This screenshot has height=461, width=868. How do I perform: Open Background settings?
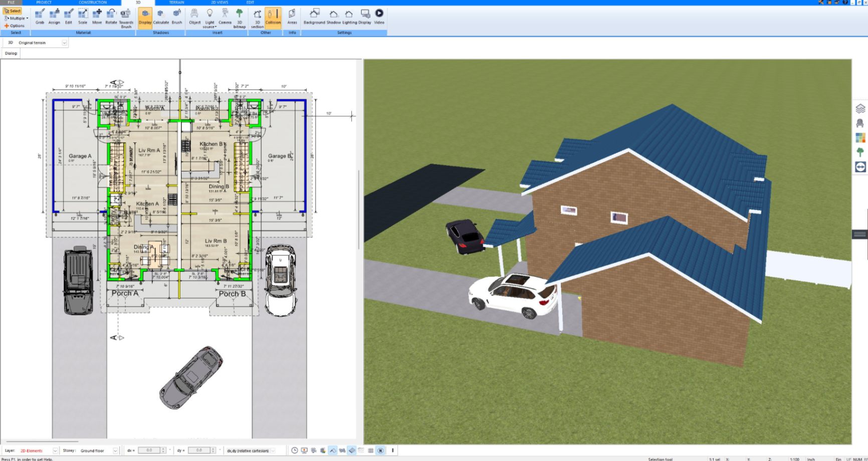(x=314, y=17)
